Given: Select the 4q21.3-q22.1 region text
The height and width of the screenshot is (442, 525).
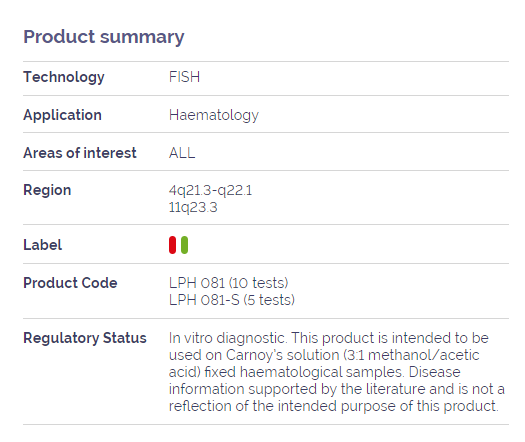Looking at the screenshot, I should click(x=211, y=191).
